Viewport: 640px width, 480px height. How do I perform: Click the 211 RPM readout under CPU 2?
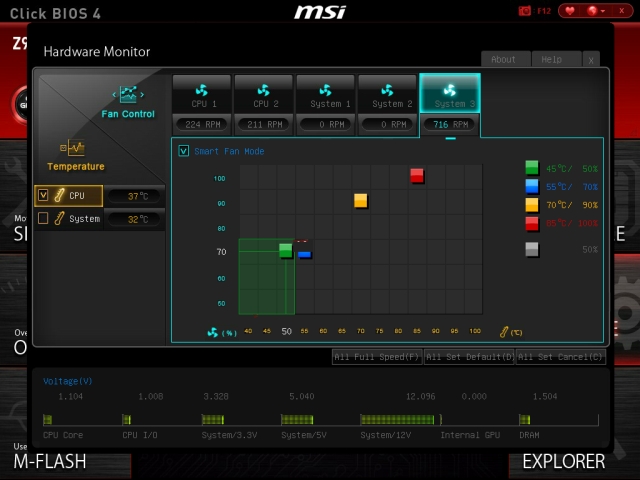click(264, 124)
